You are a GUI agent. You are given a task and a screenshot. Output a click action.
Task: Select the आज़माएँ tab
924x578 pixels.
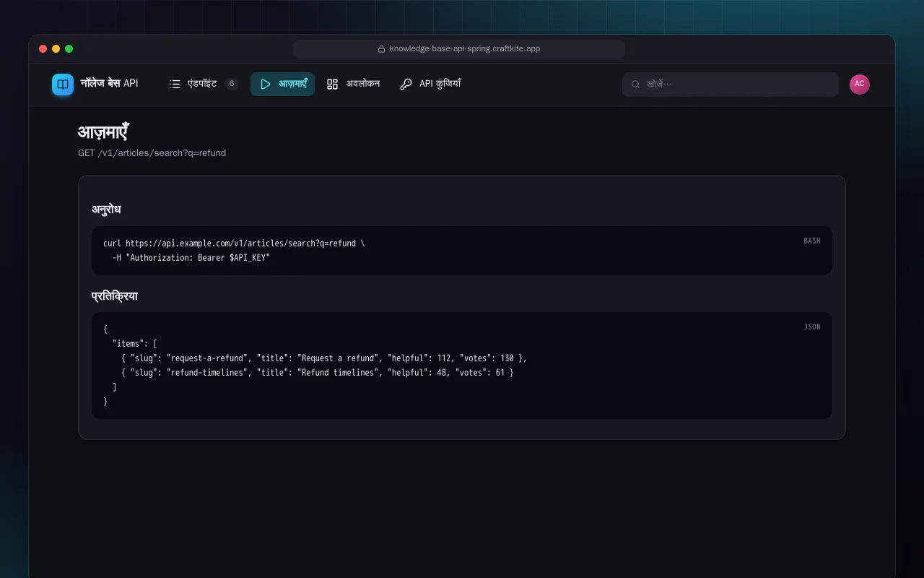(x=282, y=84)
